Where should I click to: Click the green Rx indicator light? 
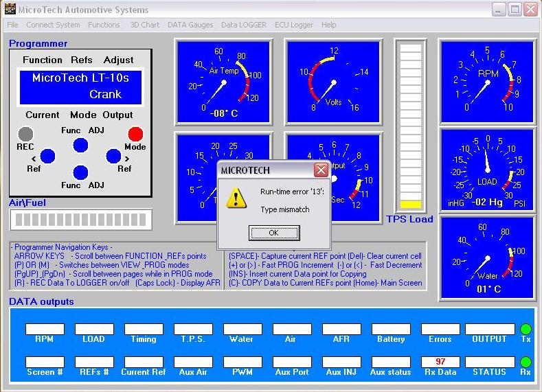[526, 362]
